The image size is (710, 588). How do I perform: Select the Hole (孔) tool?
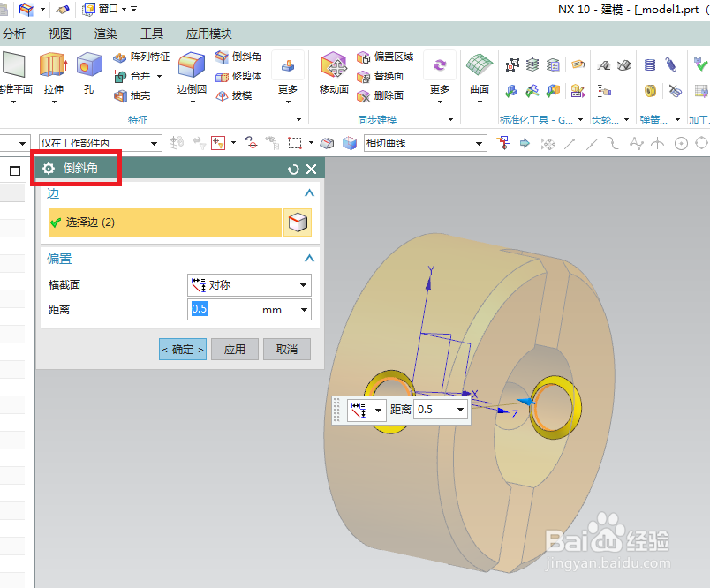pyautogui.click(x=89, y=72)
